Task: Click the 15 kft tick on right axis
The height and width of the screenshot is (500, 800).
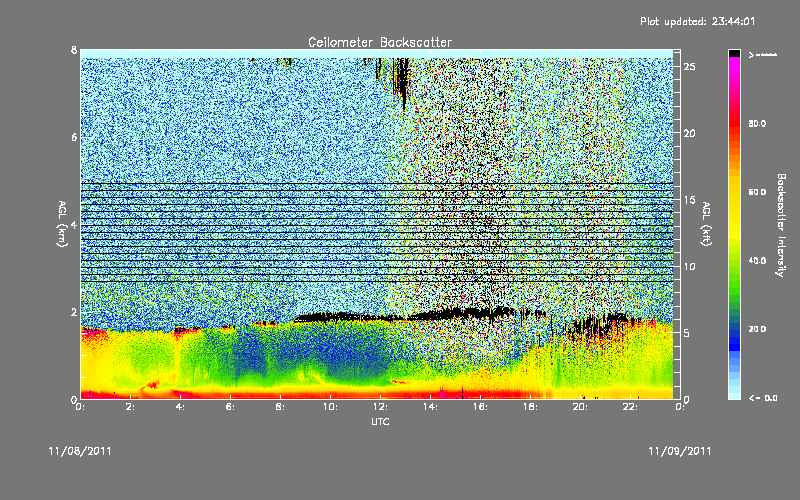Action: click(689, 200)
